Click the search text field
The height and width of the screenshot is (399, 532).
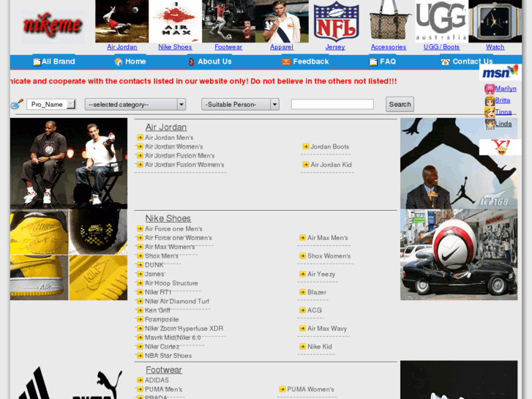coord(332,104)
